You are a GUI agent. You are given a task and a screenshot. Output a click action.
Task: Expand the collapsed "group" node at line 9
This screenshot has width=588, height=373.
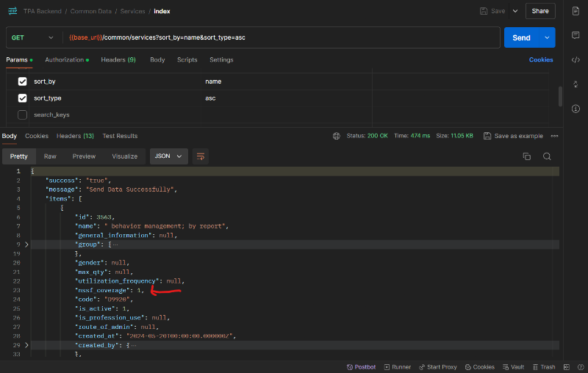tap(27, 244)
